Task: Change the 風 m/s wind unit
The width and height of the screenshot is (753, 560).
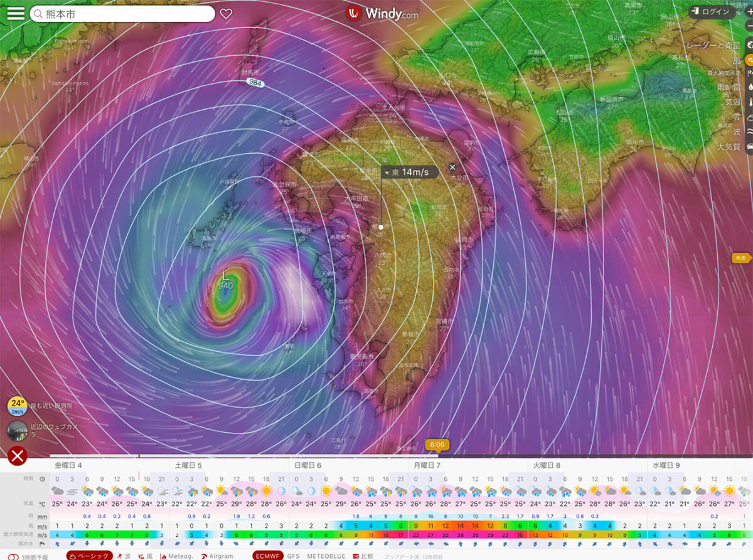Action: [42, 526]
